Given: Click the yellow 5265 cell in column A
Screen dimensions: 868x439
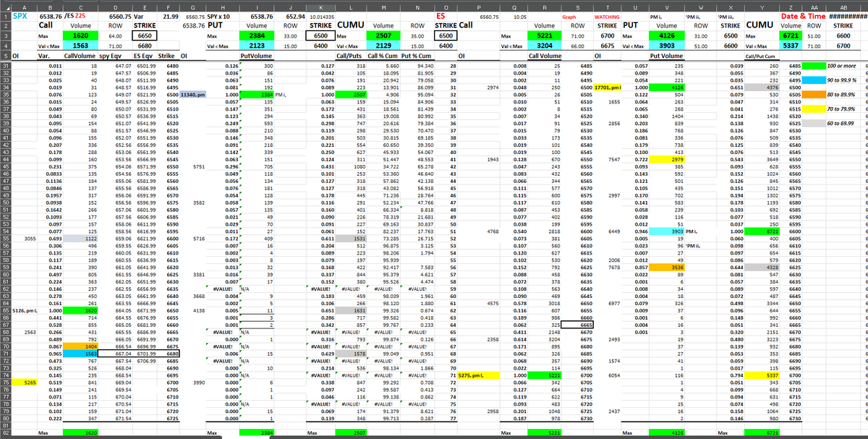Looking at the screenshot, I should pyautogui.click(x=22, y=381).
